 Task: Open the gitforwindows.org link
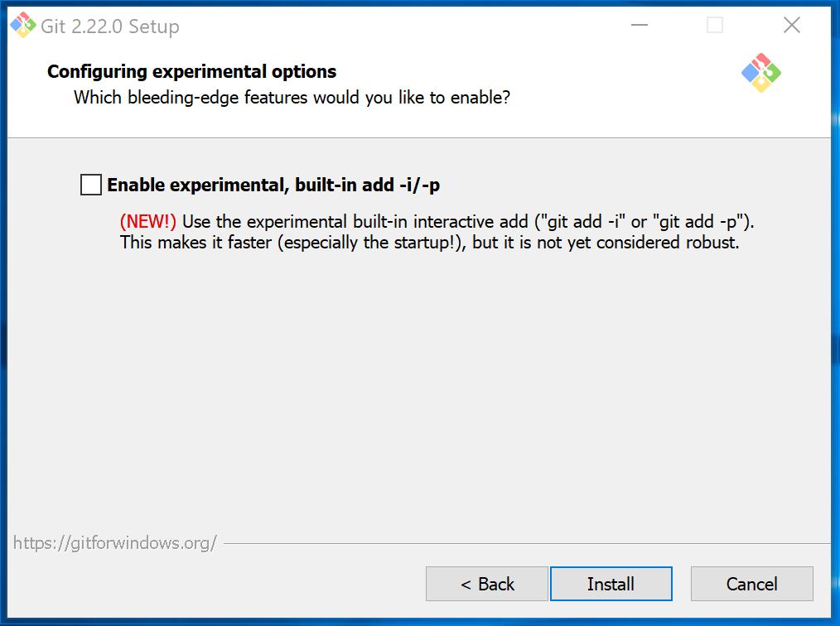114,542
